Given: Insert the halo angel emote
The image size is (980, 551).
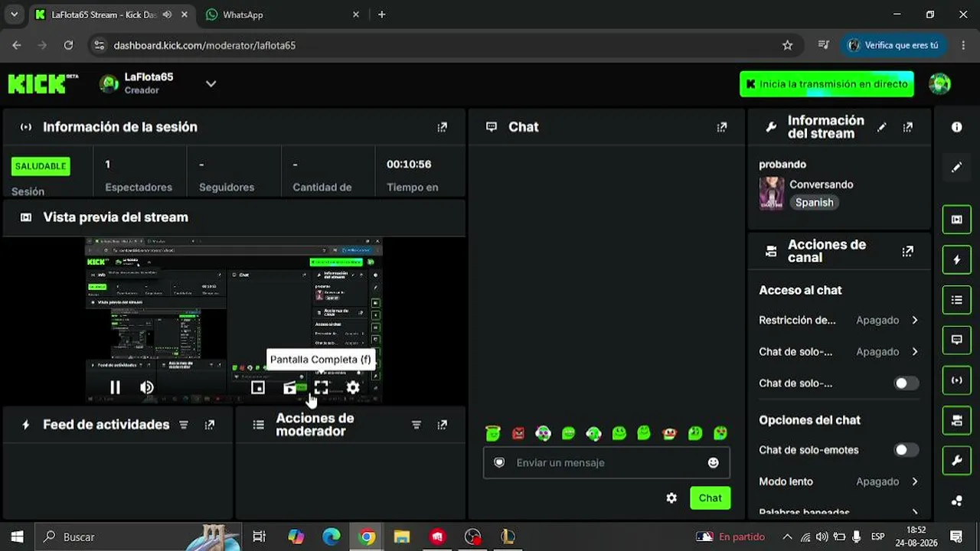Looking at the screenshot, I should [x=492, y=434].
